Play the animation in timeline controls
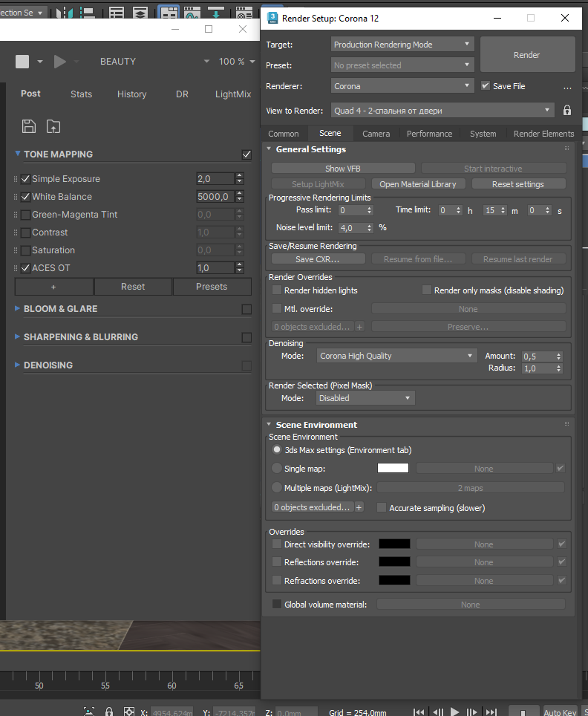Screen dimensions: 588x716 (x=454, y=712)
